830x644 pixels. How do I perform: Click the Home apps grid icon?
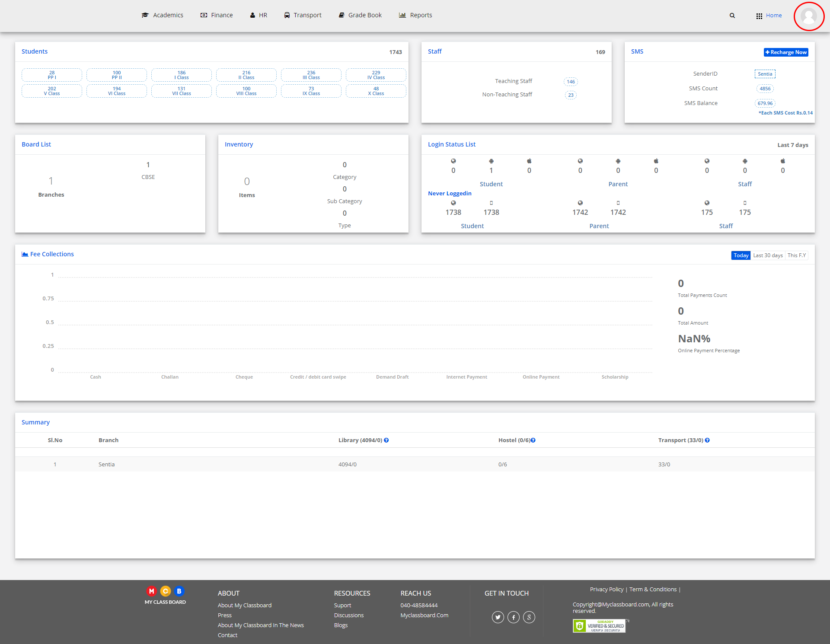click(759, 16)
